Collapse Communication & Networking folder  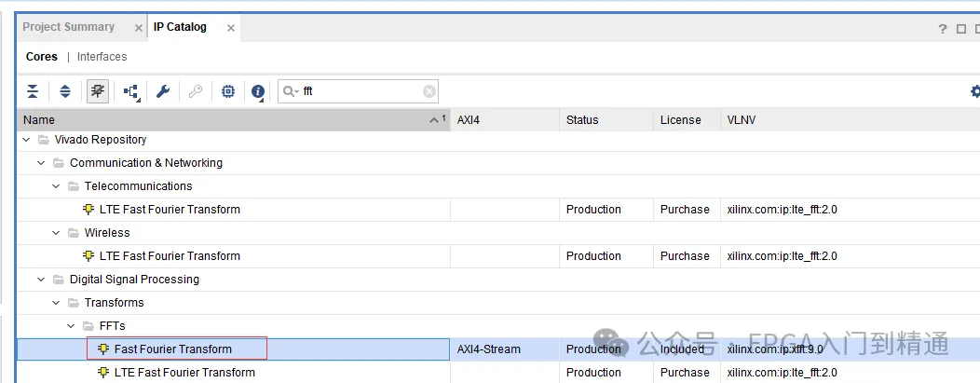pyautogui.click(x=41, y=163)
